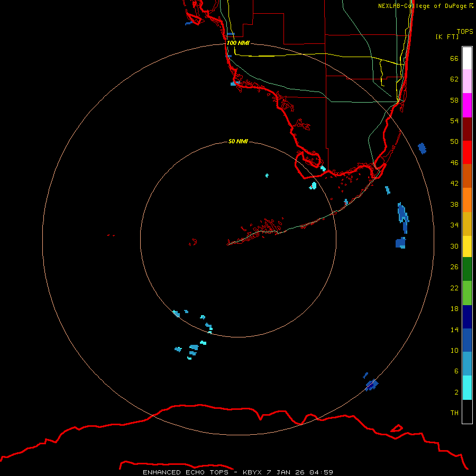Click the "100 NMI" range ring label
476x476 pixels.
238,43
